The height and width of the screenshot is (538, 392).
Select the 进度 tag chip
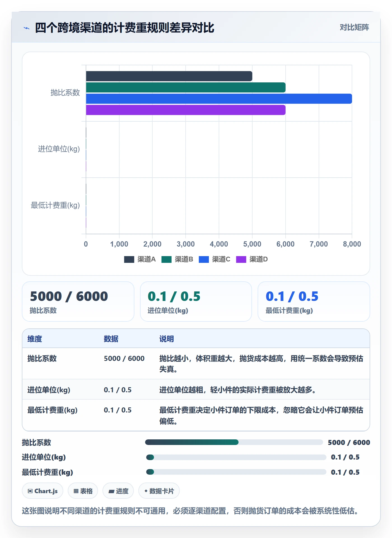pos(118,491)
